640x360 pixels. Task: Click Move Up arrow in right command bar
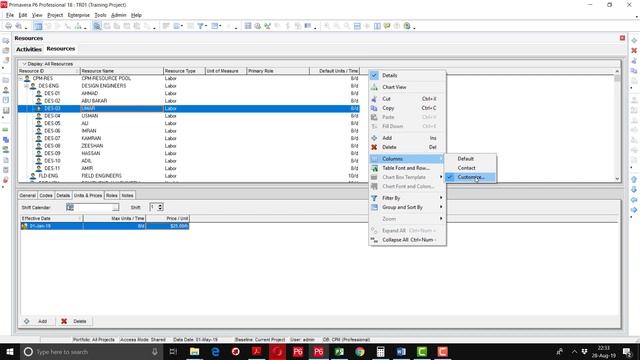(634, 180)
